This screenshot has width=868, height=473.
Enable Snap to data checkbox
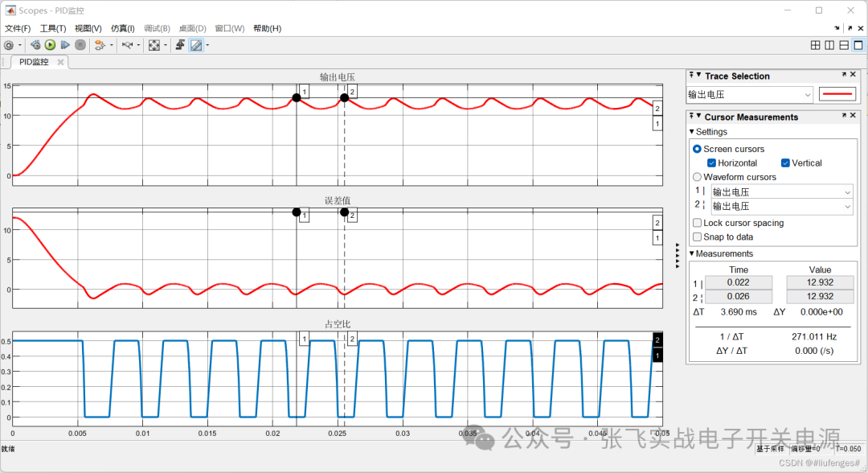click(698, 237)
